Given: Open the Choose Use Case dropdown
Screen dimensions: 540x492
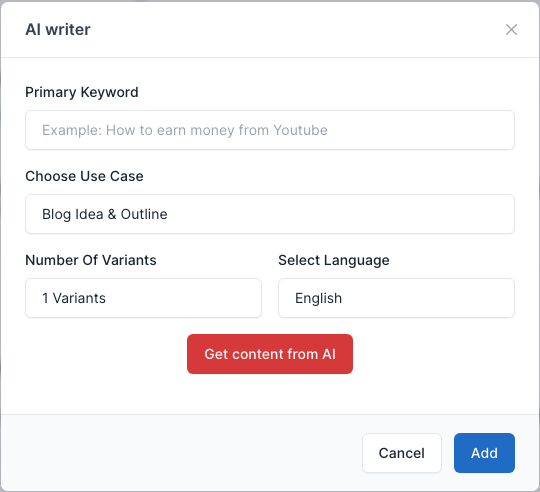Looking at the screenshot, I should click(270, 214).
